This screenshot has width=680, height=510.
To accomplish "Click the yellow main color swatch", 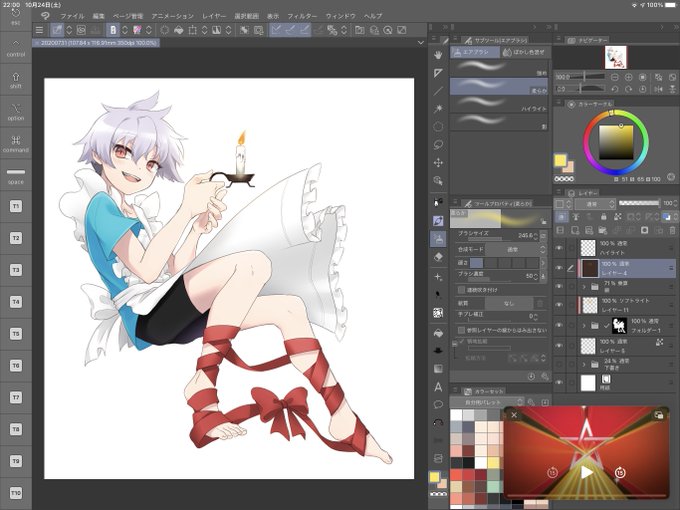I will (560, 160).
